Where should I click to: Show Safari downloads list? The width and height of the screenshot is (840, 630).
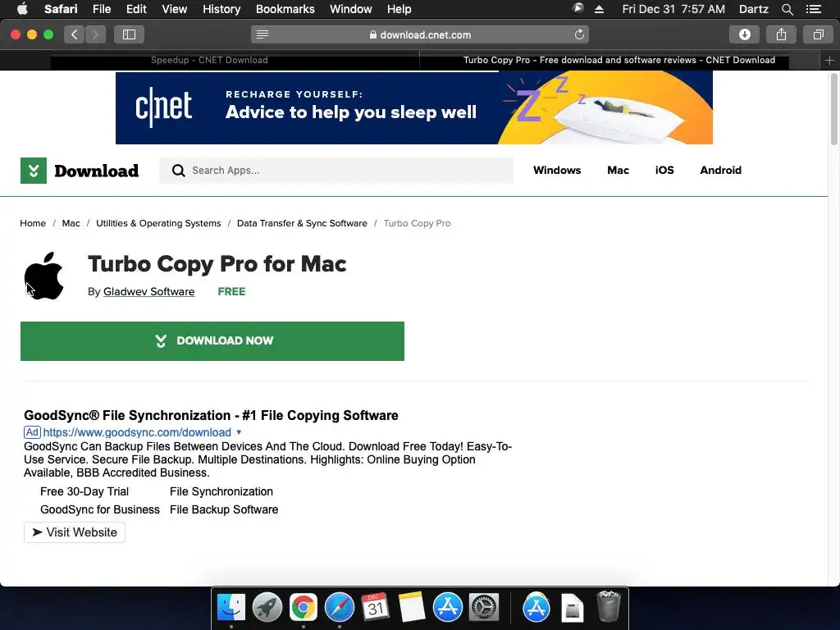[x=744, y=34]
